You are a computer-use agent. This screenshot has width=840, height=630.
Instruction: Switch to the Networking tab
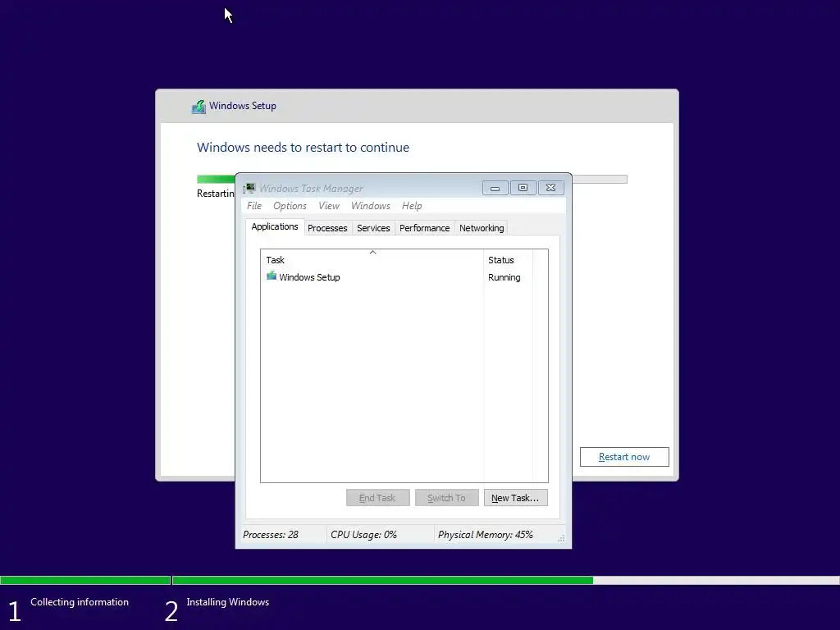[x=482, y=228]
